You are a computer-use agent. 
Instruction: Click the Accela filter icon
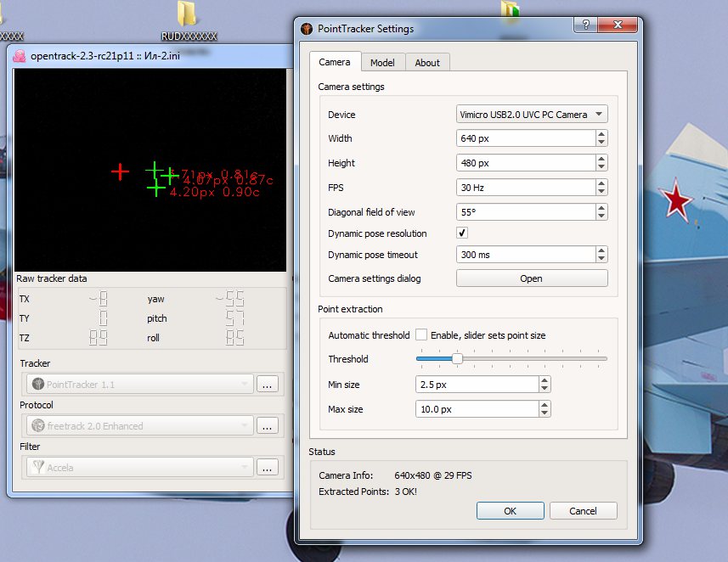pos(38,467)
